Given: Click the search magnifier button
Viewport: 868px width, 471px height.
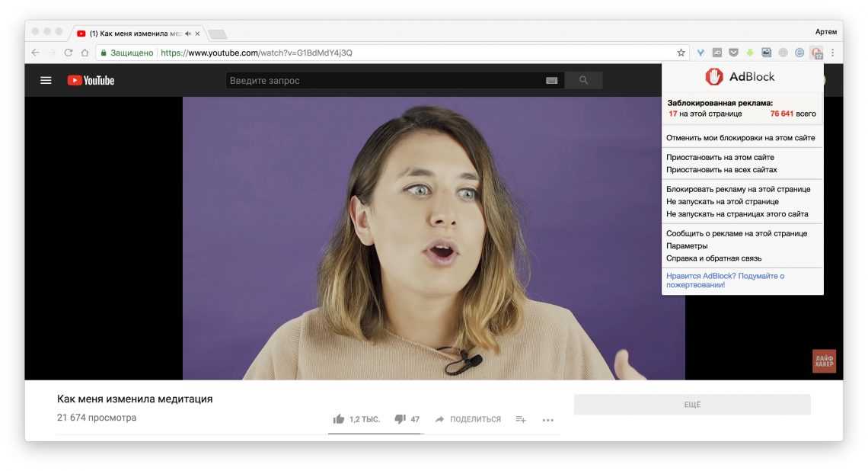Looking at the screenshot, I should (x=583, y=80).
